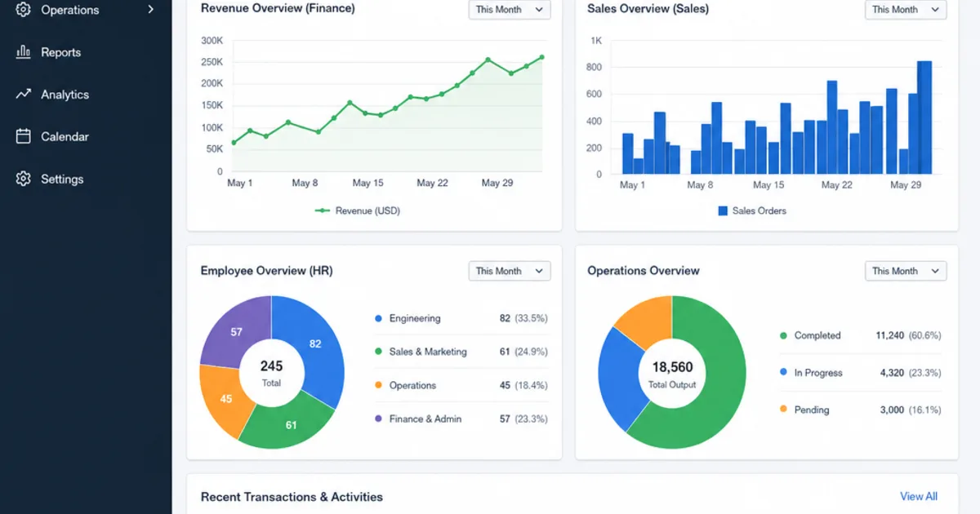
Task: Click the 3,000 Pending value
Action: (x=892, y=410)
